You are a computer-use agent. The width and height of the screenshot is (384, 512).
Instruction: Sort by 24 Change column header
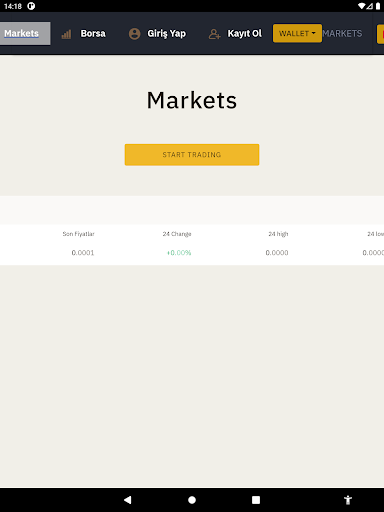tap(177, 234)
